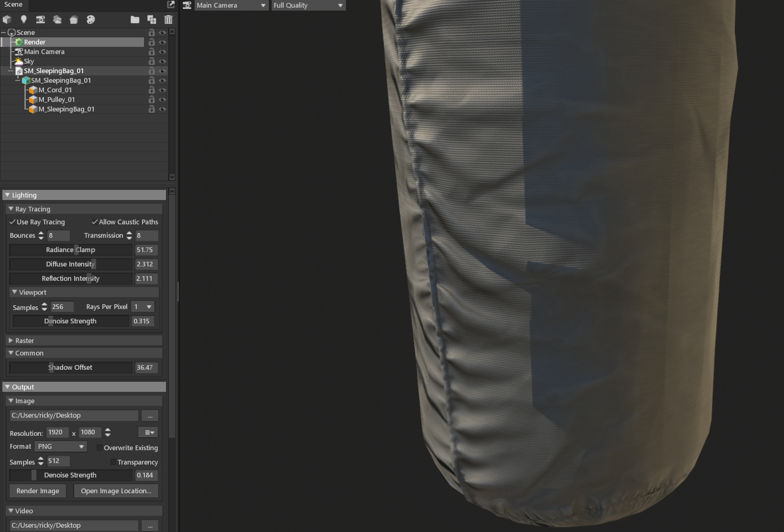The width and height of the screenshot is (784, 532).
Task: Enable Overwrite Existing checkbox
Action: tap(99, 448)
